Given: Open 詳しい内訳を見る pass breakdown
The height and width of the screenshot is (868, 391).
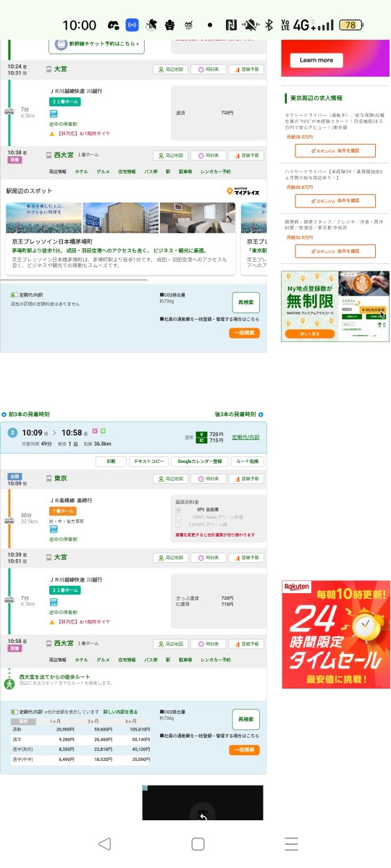Looking at the screenshot, I should point(121,712).
